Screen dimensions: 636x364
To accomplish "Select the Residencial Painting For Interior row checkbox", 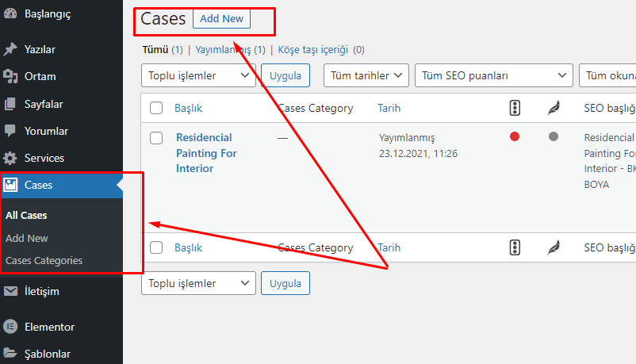I will pyautogui.click(x=156, y=138).
